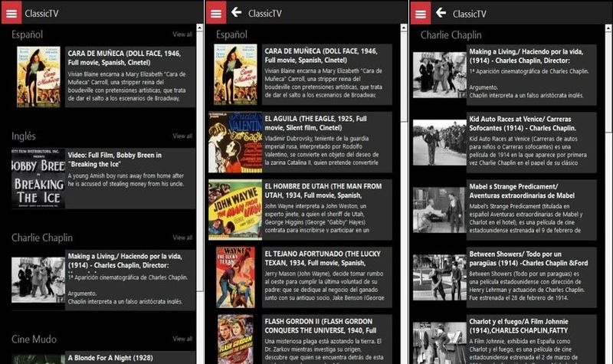View all Inglés movies
The width and height of the screenshot is (613, 364).
coord(182,136)
